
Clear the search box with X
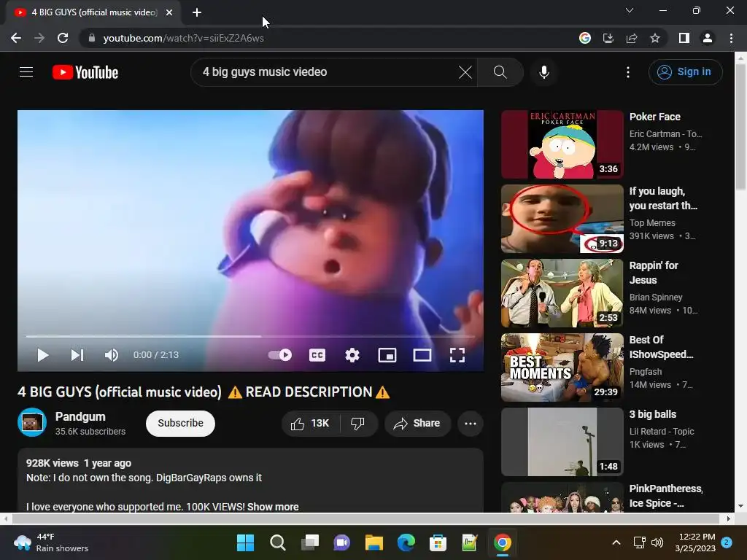tap(465, 72)
